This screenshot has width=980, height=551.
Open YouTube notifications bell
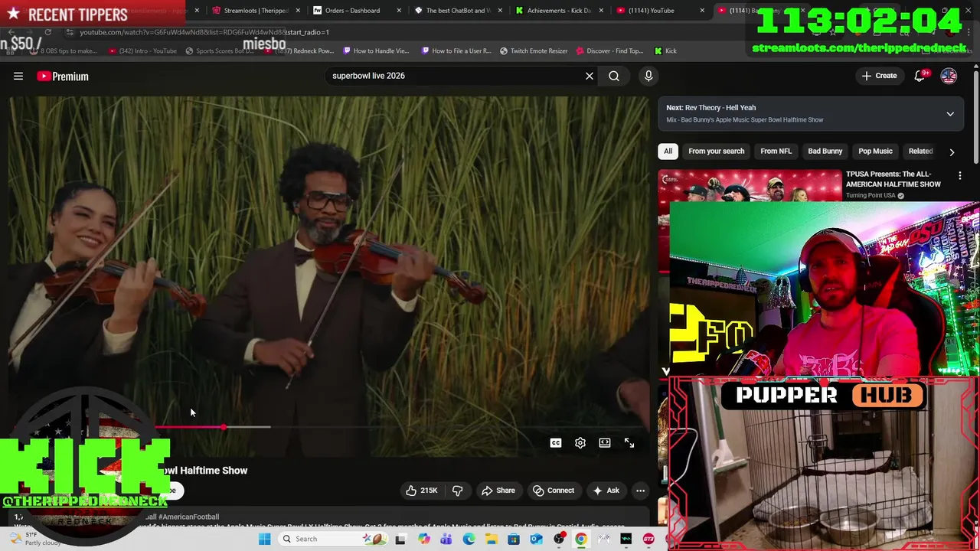[x=920, y=76]
